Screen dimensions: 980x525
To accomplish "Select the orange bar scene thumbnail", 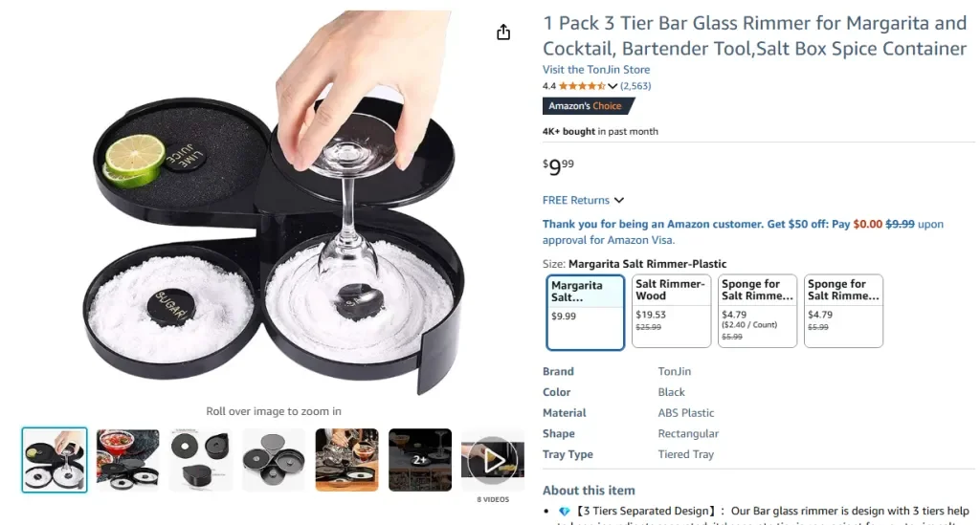I will [346, 460].
